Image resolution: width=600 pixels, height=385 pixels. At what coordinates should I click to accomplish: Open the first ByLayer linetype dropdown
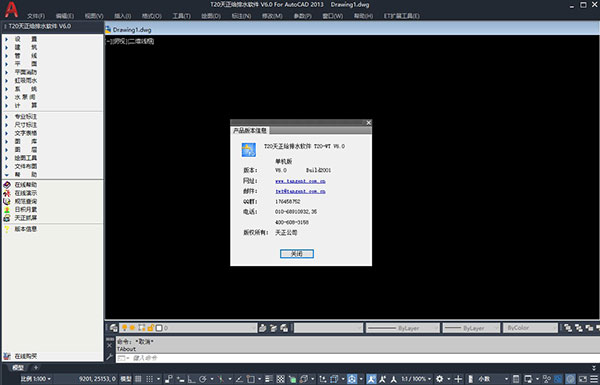(403, 328)
